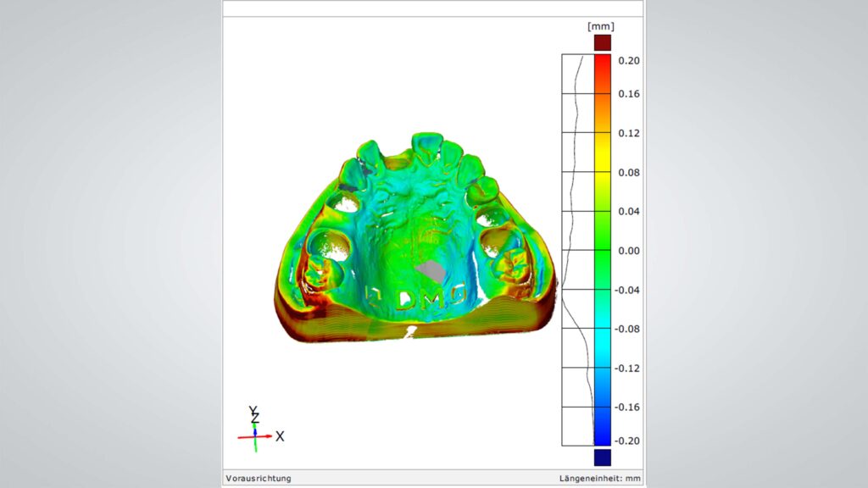
Task: Select the dark blue under-range color swatch
Action: [x=602, y=457]
